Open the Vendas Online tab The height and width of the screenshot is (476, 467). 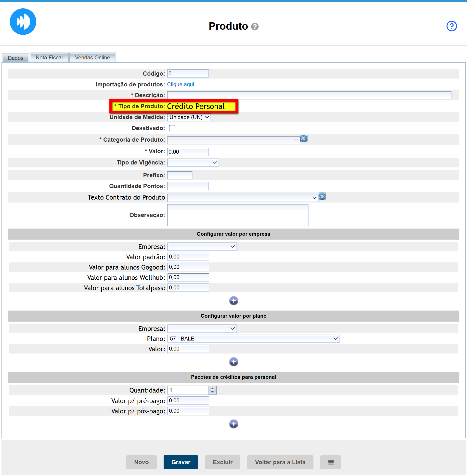tap(92, 58)
